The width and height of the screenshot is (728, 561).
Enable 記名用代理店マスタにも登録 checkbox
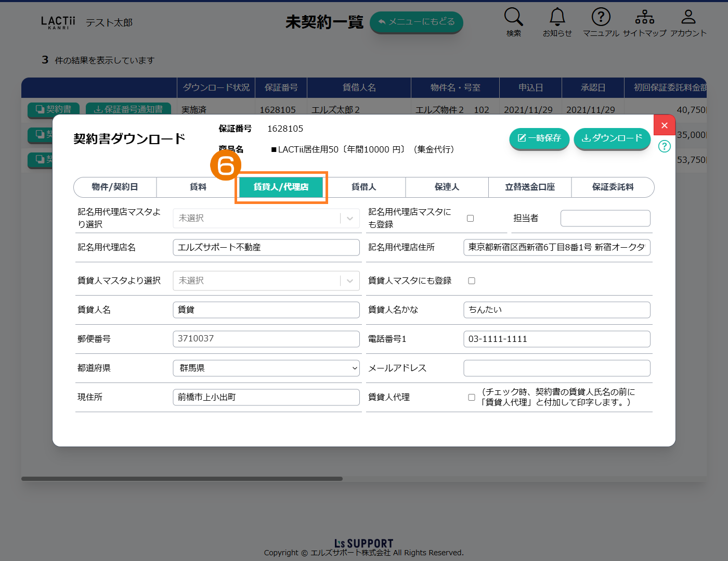pos(470,218)
